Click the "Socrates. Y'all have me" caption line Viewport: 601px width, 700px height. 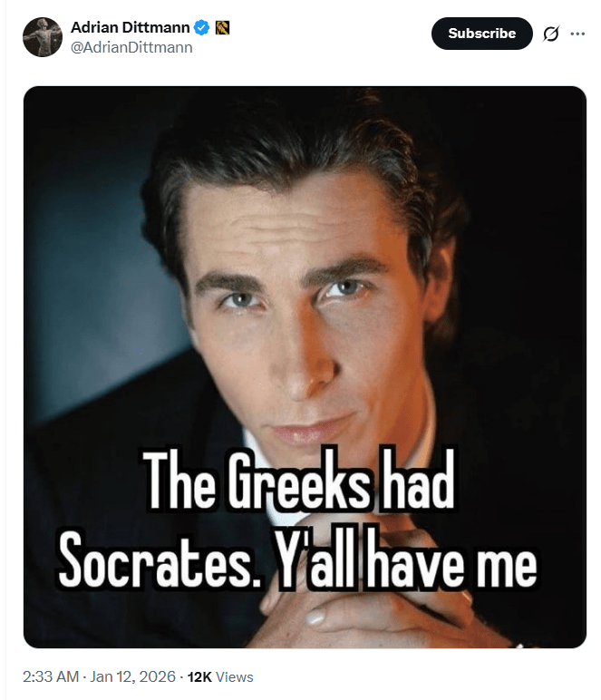click(x=297, y=559)
